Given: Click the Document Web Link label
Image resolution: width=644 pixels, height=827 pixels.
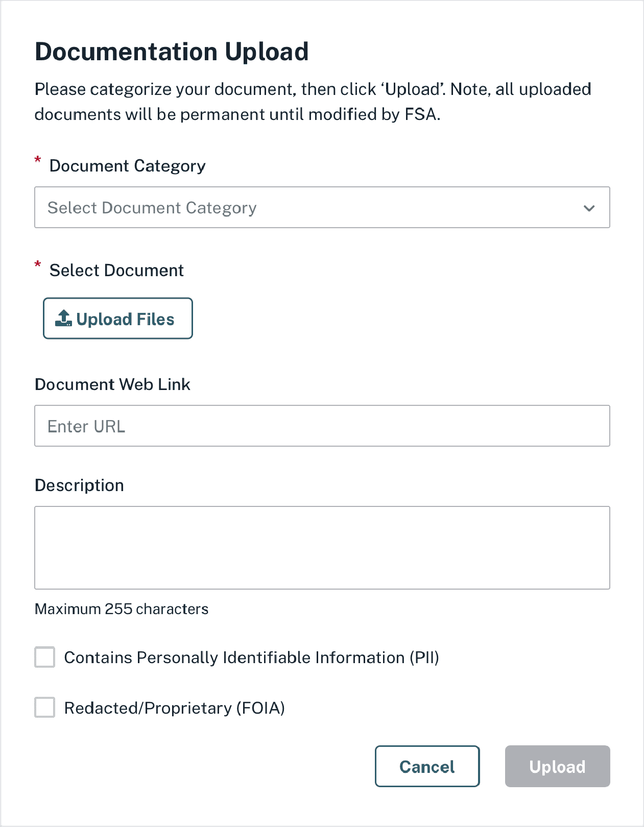Looking at the screenshot, I should pos(112,384).
